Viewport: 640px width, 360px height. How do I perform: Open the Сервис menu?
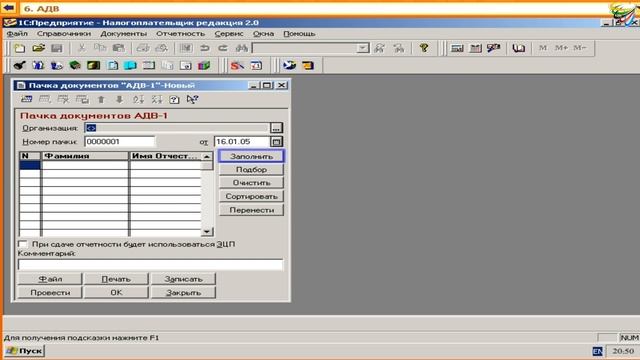coord(229,33)
